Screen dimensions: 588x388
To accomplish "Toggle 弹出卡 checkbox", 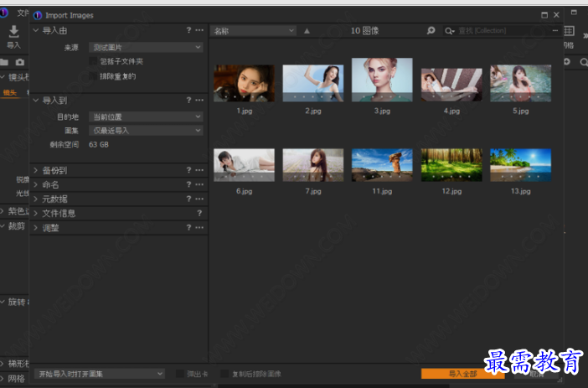I will (x=180, y=374).
